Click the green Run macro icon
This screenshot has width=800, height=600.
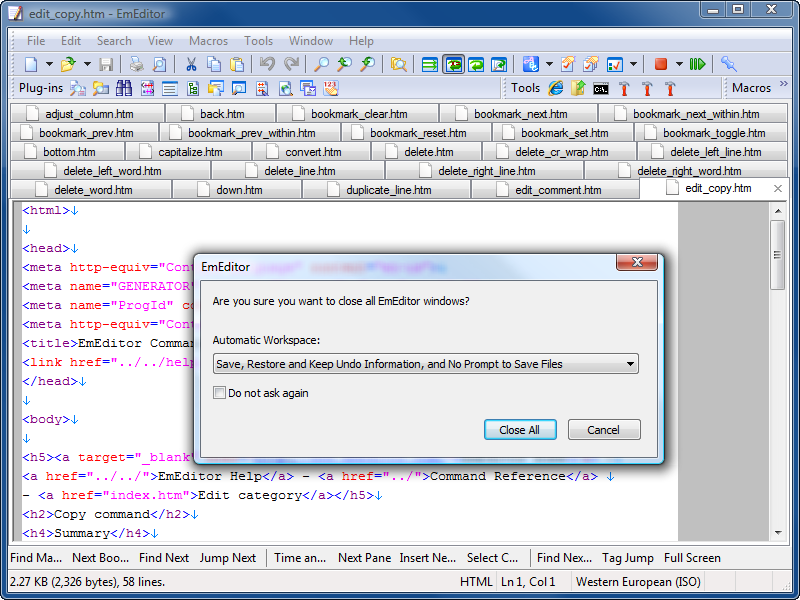click(697, 64)
